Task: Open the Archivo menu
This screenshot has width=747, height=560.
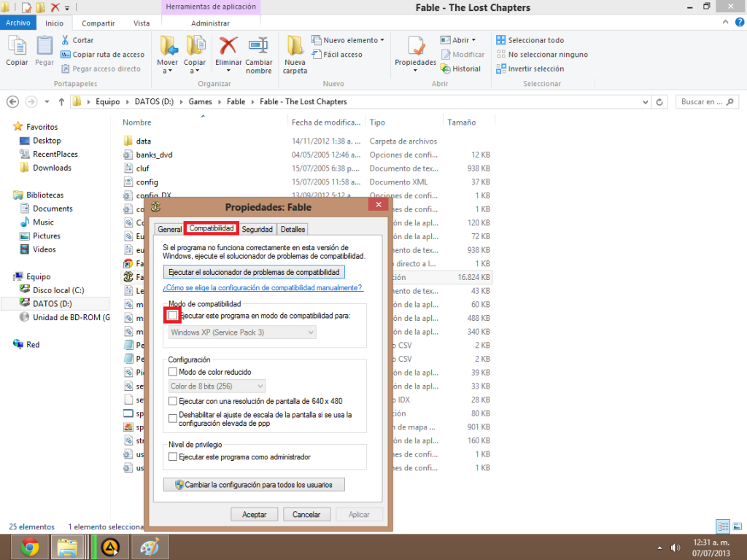Action: coord(18,23)
